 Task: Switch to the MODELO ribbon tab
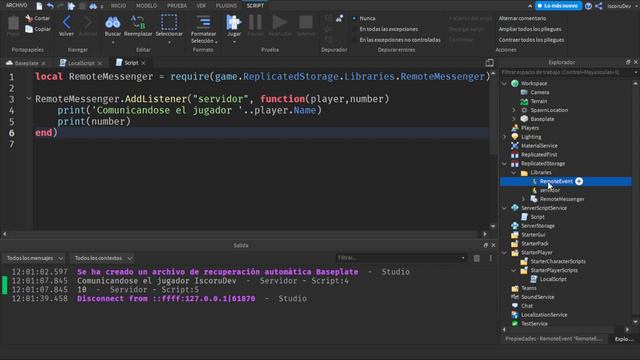click(x=146, y=6)
